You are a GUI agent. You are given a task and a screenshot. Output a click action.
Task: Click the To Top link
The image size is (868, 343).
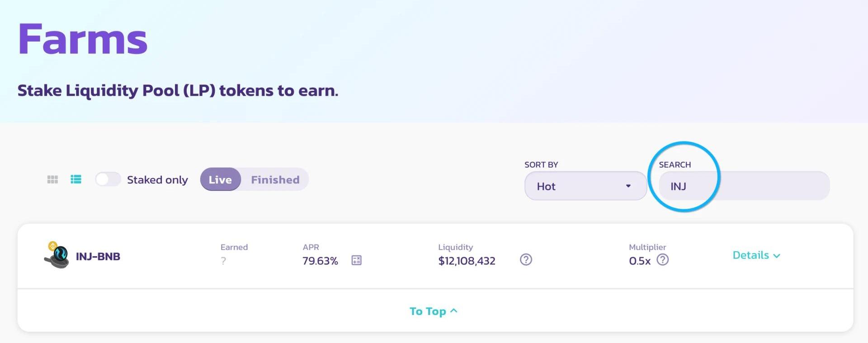(428, 311)
